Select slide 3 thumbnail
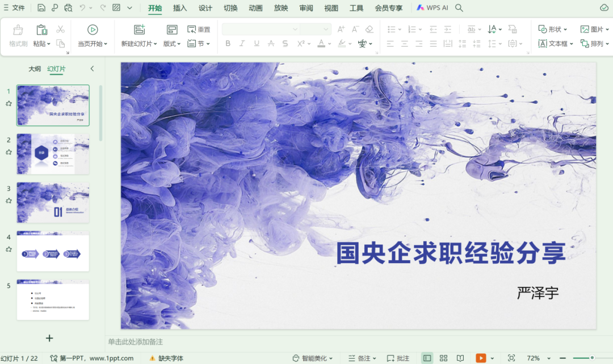Image resolution: width=613 pixels, height=364 pixels. point(53,202)
